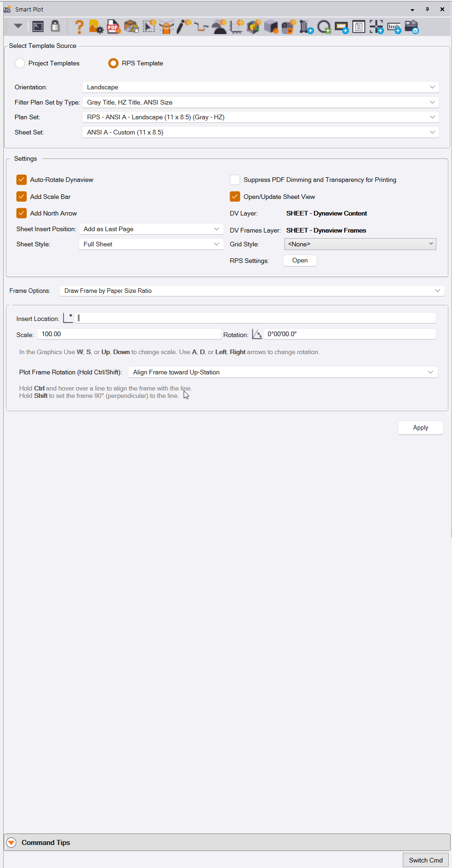Expand the Sheet Style dropdown
Image resolution: width=452 pixels, height=868 pixels.
click(151, 244)
